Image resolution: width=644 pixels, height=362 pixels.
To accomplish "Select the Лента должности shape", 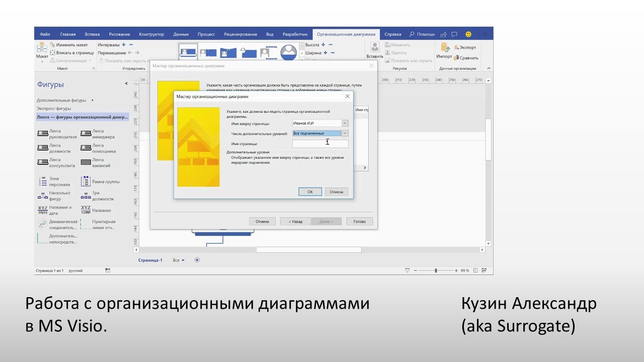I will tap(54, 148).
